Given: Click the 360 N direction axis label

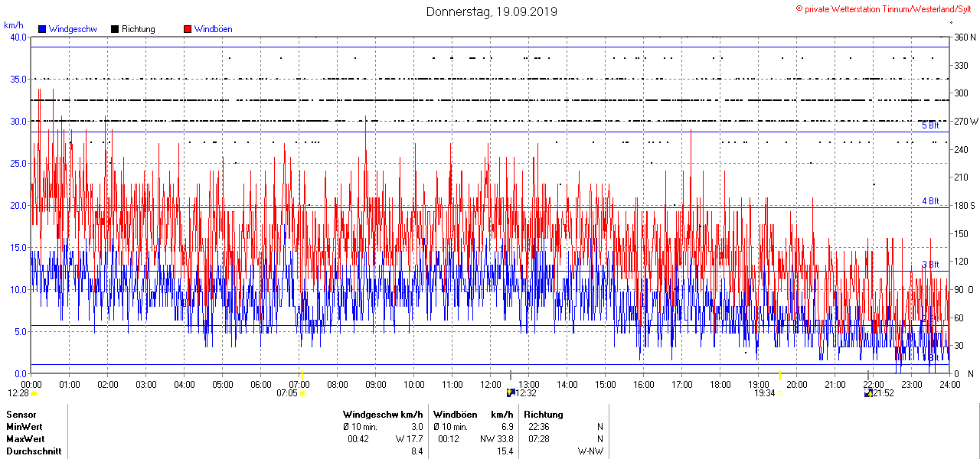Looking at the screenshot, I should click(x=965, y=37).
